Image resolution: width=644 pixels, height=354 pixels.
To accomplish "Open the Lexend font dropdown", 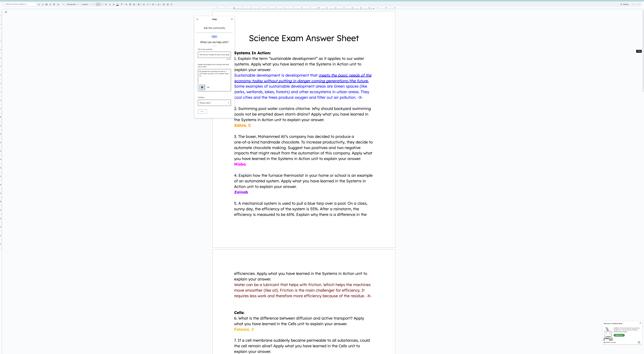I will (86, 4).
